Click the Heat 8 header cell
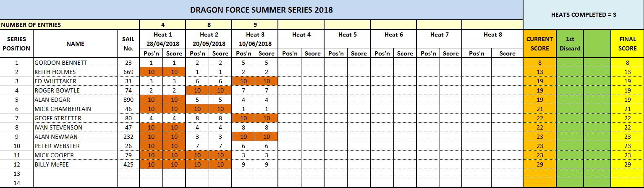 pos(492,35)
